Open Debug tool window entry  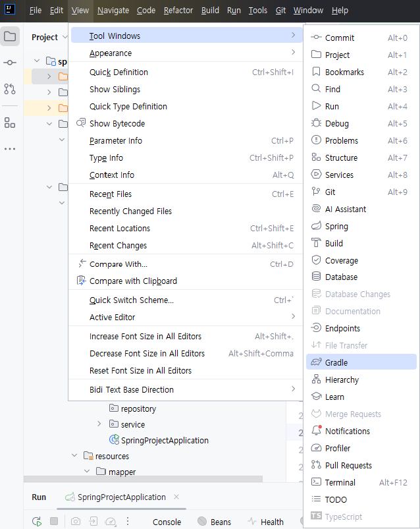coord(361,123)
